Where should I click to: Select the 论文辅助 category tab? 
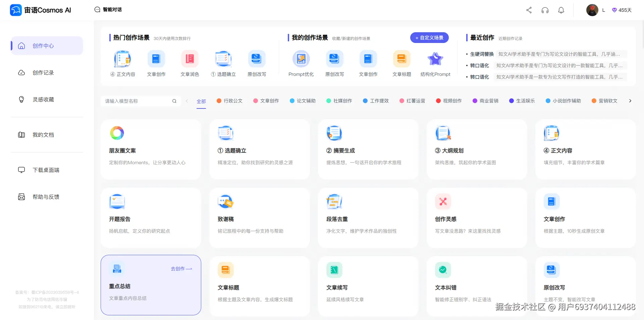coord(303,101)
